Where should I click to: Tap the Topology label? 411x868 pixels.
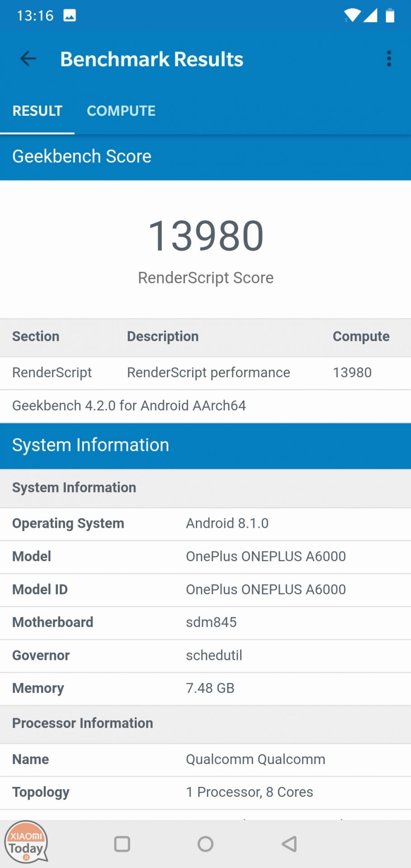point(41,793)
